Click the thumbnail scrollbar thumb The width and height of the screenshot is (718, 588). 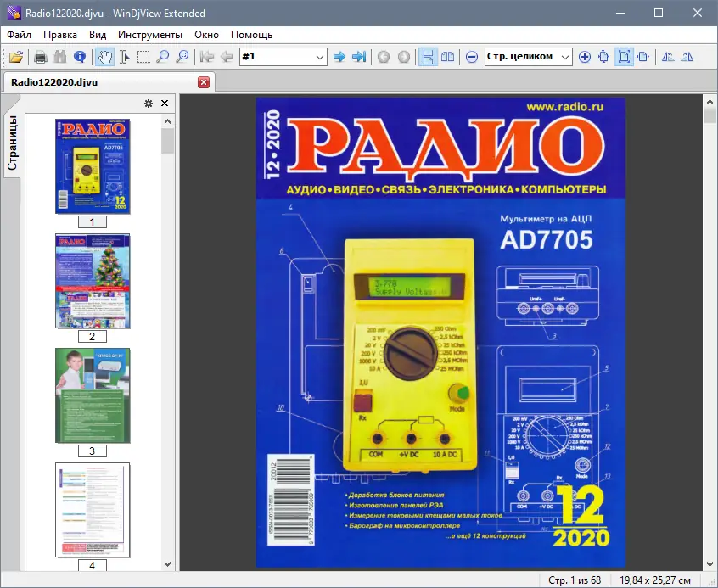[x=167, y=141]
